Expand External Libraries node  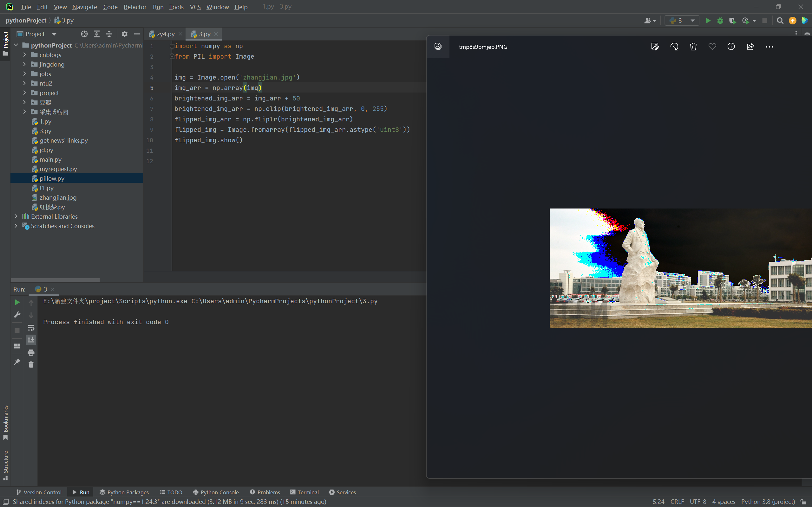pos(16,216)
